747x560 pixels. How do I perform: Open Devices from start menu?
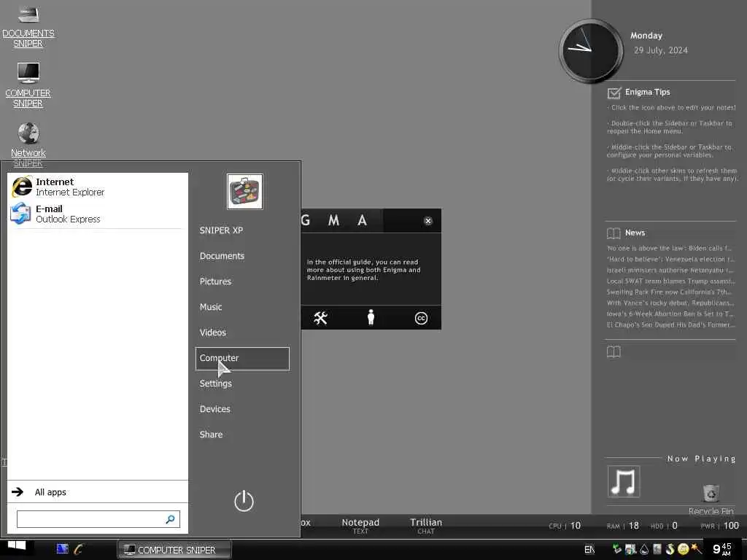point(215,409)
